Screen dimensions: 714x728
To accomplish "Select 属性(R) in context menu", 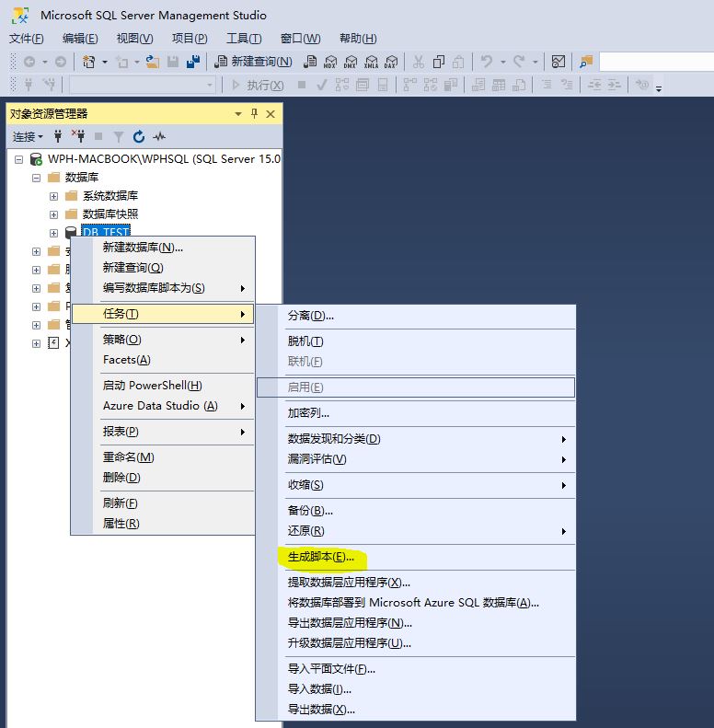I will (164, 524).
